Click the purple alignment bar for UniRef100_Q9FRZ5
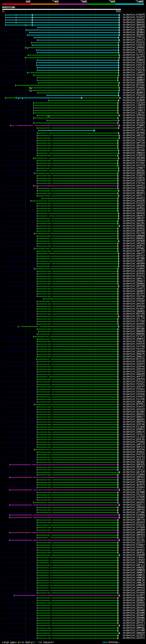This screenshot has width=146, height=644. [64, 464]
